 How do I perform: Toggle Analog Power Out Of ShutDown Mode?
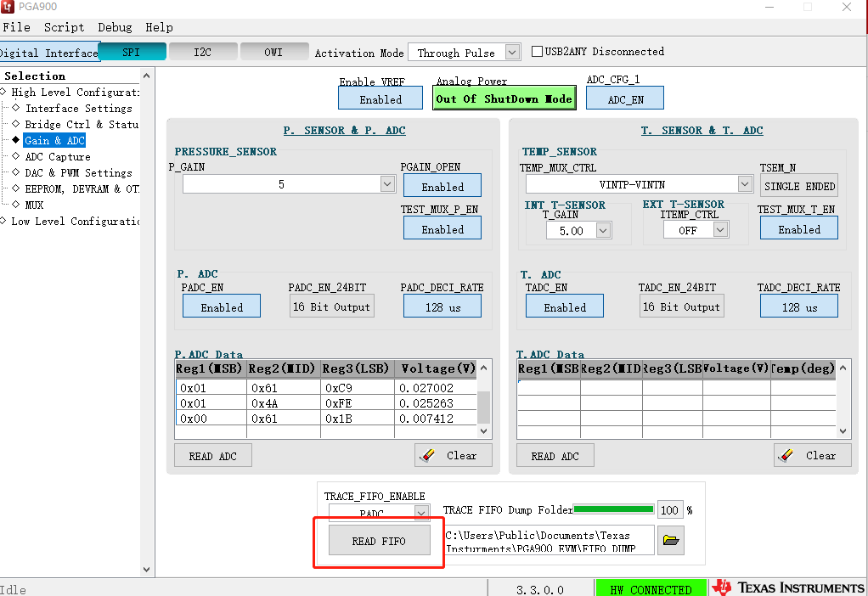504,99
